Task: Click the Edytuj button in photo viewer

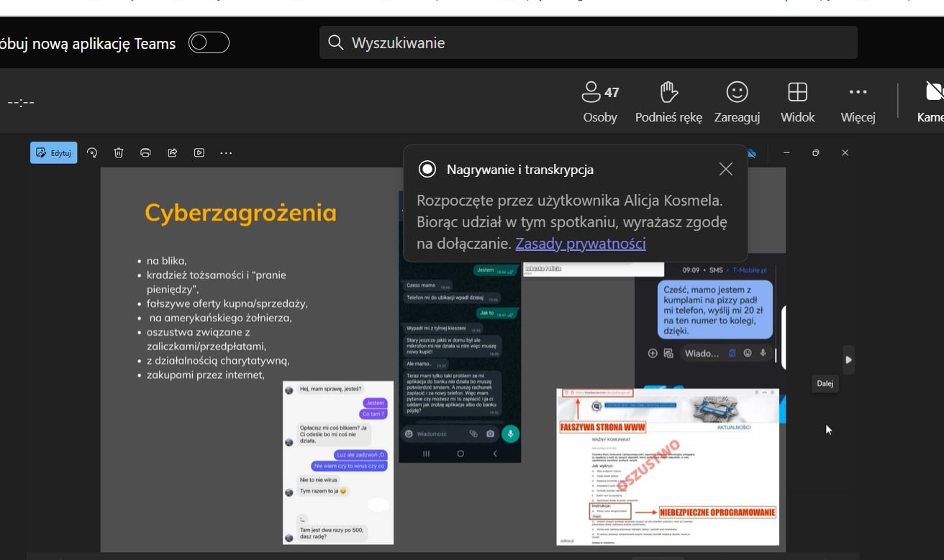Action: click(x=54, y=152)
